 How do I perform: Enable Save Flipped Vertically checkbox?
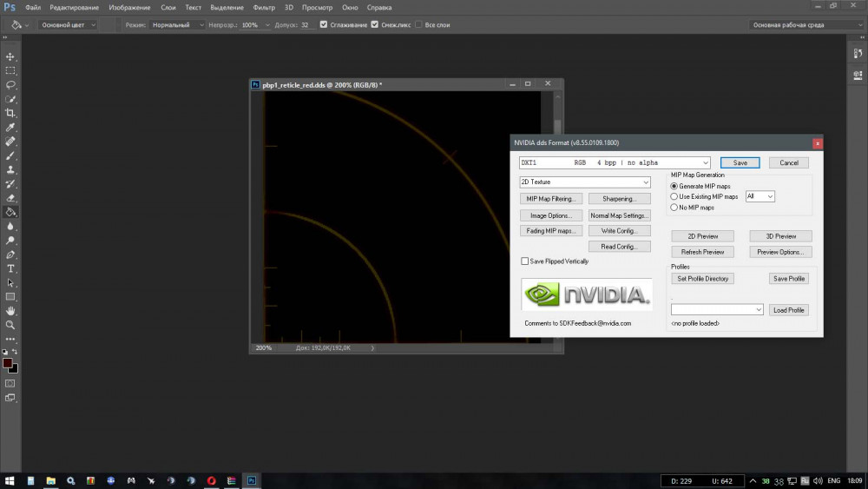[524, 261]
